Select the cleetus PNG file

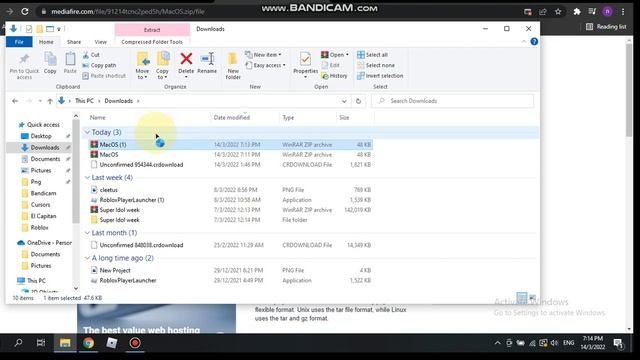[109, 190]
